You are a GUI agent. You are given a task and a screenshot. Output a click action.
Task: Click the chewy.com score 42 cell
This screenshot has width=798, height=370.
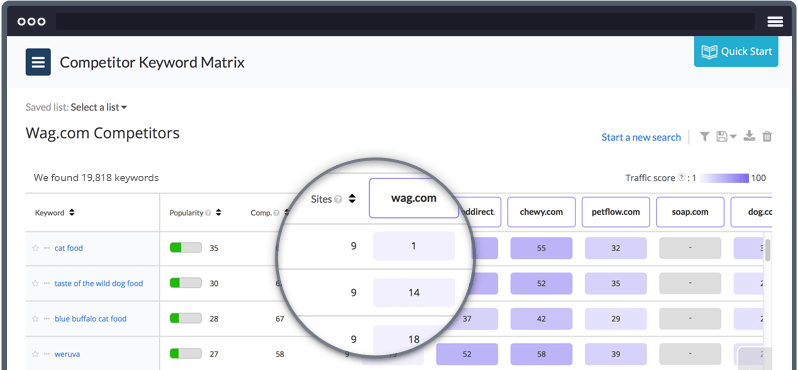[542, 319]
